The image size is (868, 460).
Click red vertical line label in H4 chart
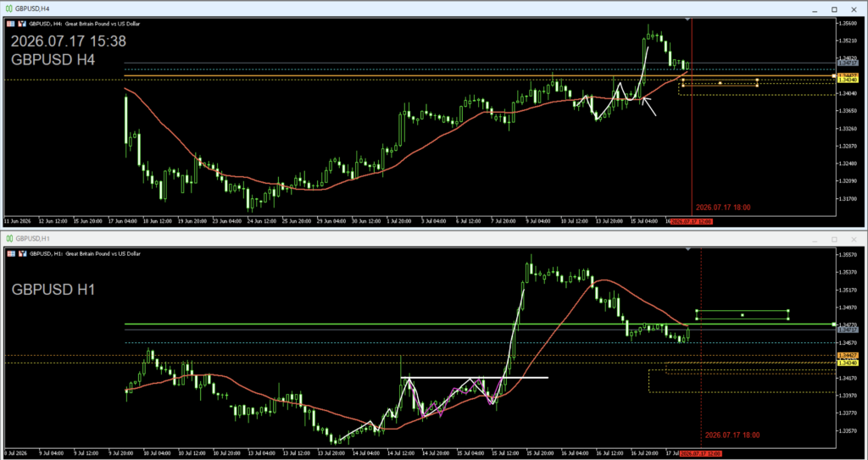(x=722, y=208)
